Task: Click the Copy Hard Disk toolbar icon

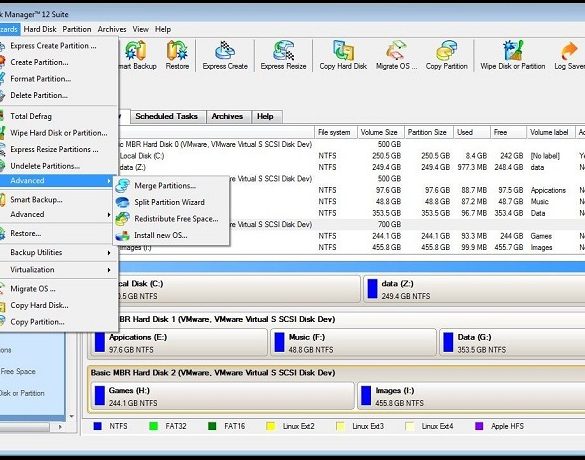Action: point(343,50)
